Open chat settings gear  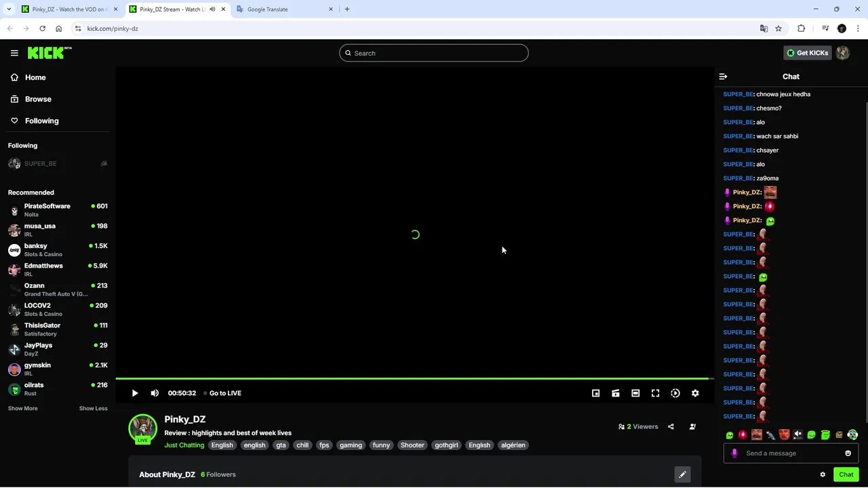(x=823, y=474)
